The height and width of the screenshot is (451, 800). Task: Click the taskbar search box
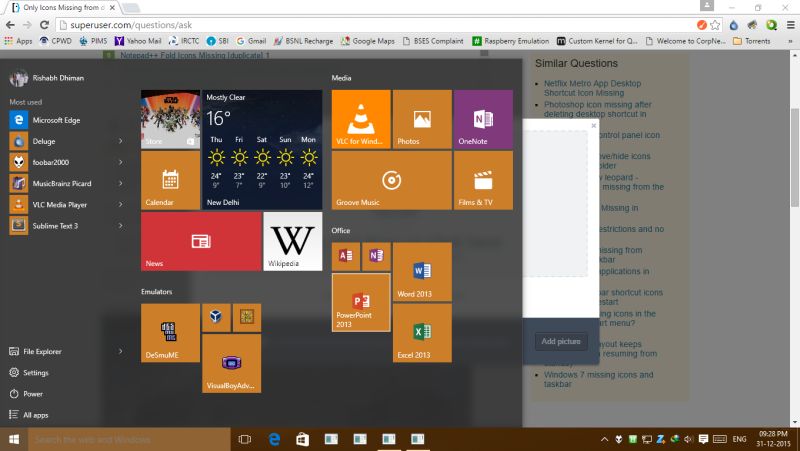point(129,439)
